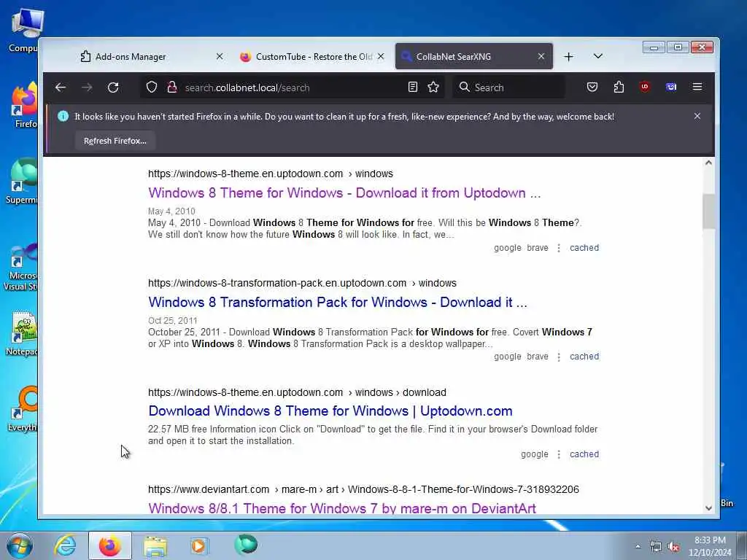Viewport: 747px width, 560px height.
Task: Open cached link for Transformation Pack result
Action: (584, 356)
